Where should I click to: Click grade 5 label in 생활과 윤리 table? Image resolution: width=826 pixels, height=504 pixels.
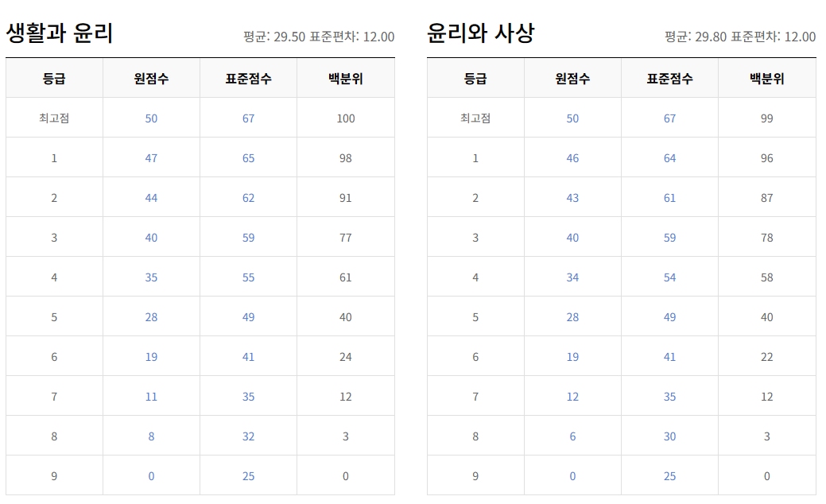54,317
